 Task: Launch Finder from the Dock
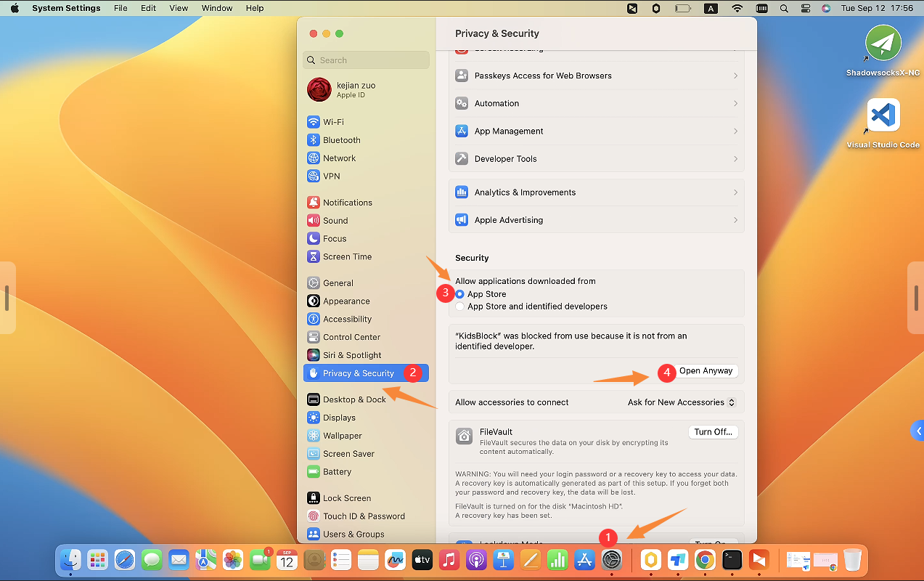pyautogui.click(x=70, y=560)
